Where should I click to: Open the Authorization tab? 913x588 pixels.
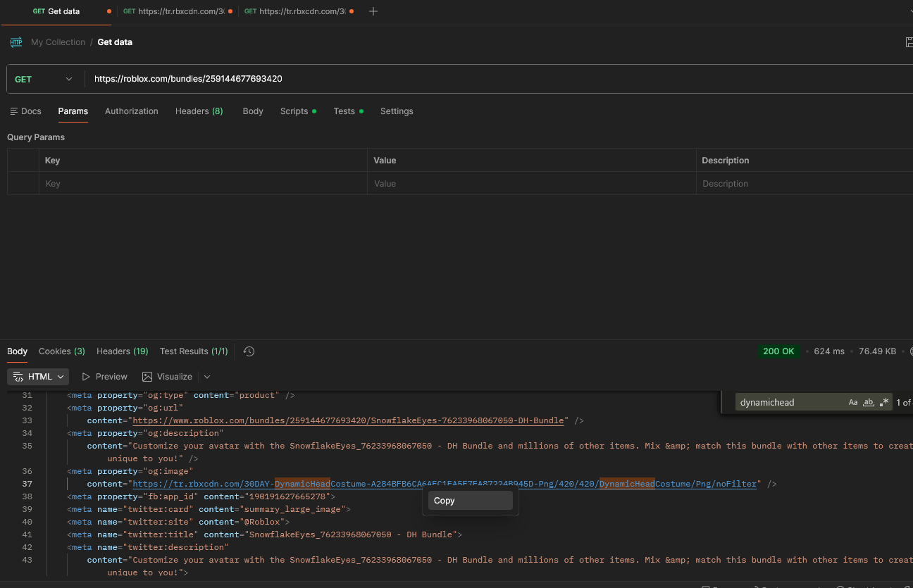[132, 111]
